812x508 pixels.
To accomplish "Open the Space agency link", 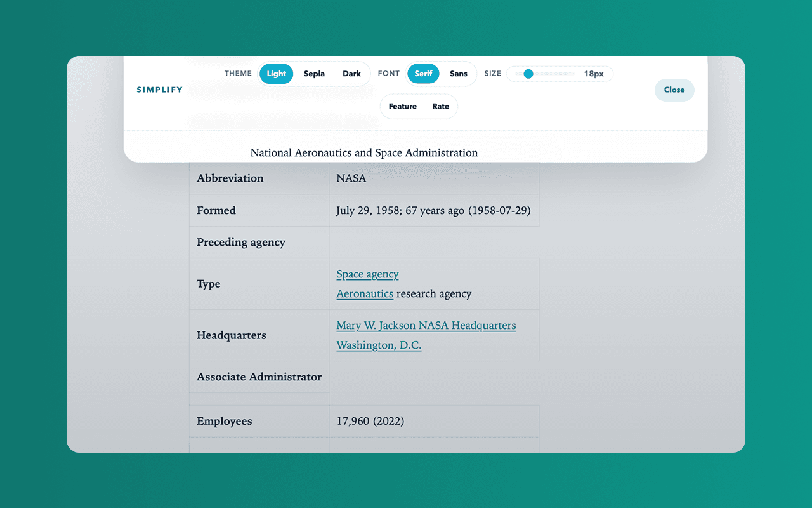I will pyautogui.click(x=367, y=274).
